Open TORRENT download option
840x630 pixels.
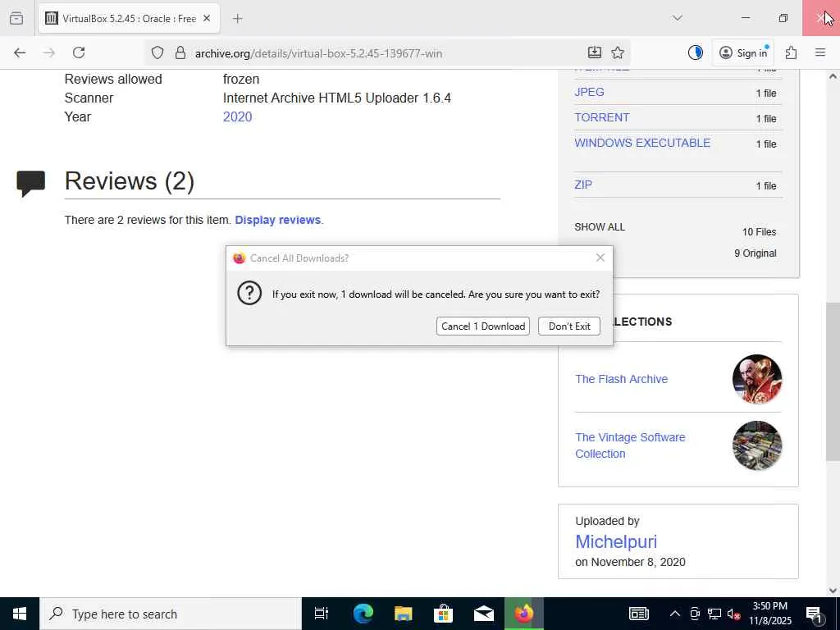pos(602,117)
